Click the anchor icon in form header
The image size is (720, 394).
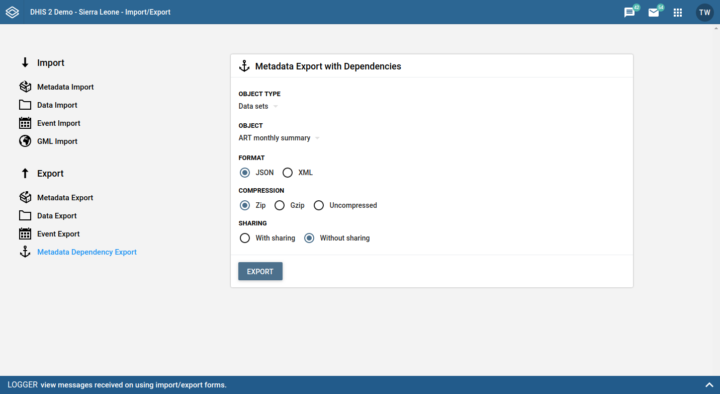[x=244, y=66]
